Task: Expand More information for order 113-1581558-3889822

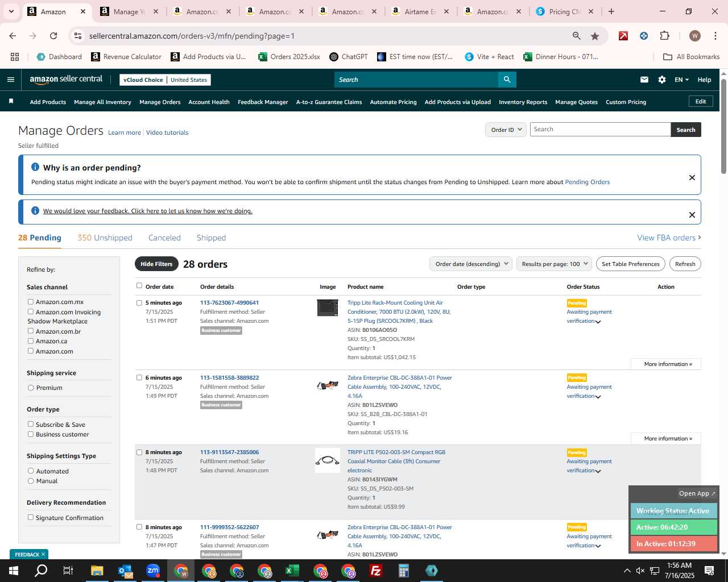Action: [666, 438]
